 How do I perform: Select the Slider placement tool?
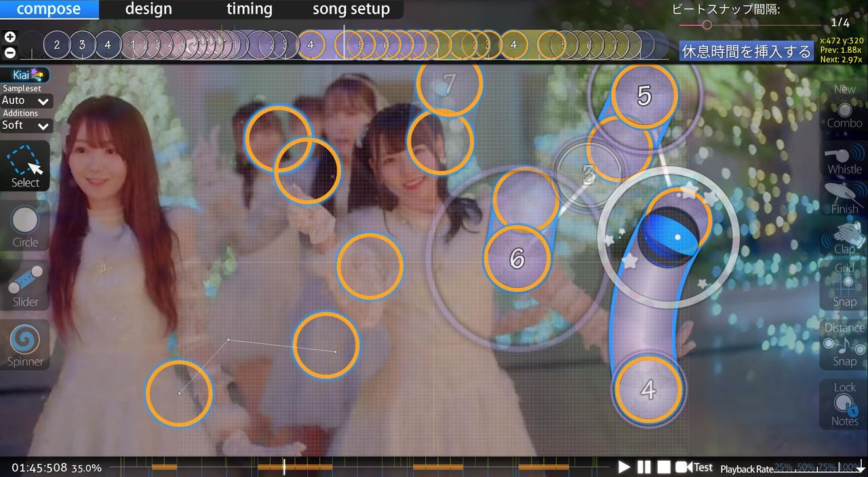(25, 287)
